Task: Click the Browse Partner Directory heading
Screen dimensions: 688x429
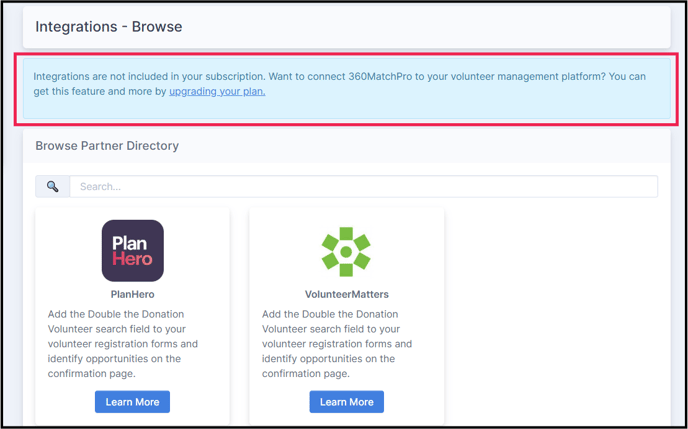Action: (107, 146)
